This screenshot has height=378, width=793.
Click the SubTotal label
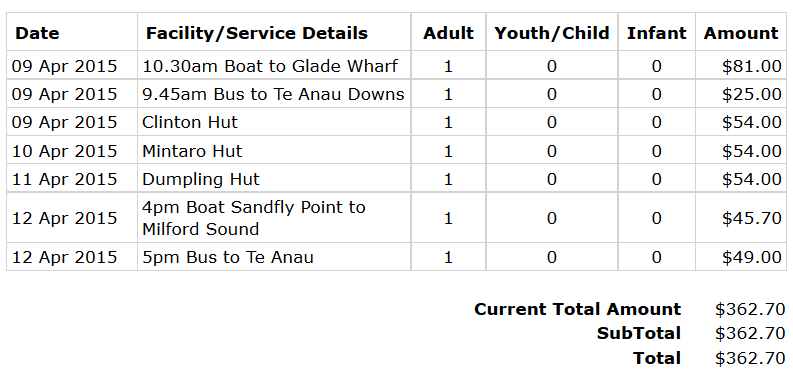coord(639,333)
